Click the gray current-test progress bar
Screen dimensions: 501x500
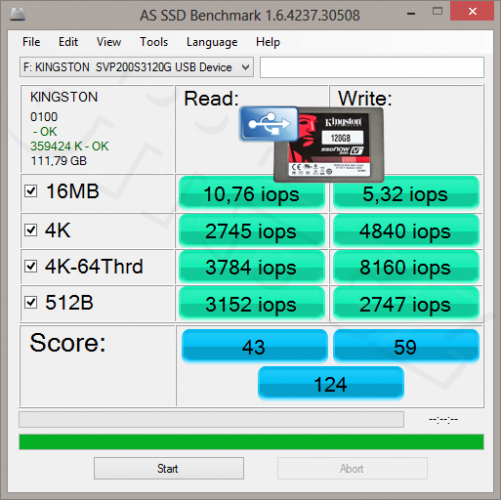211,419
